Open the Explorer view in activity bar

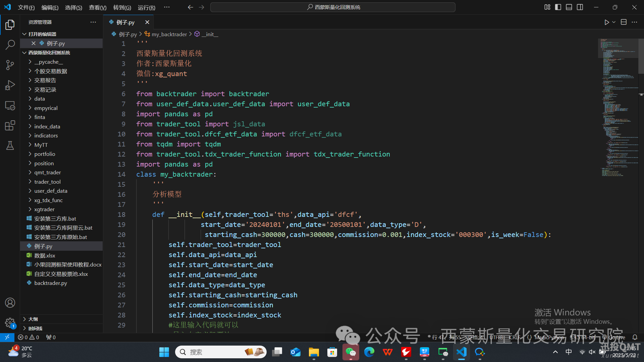click(x=10, y=24)
